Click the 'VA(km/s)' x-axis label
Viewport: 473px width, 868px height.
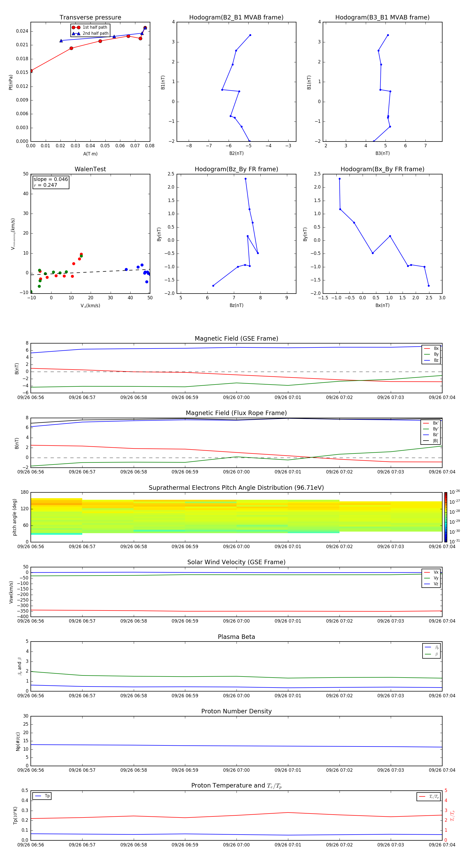point(90,306)
